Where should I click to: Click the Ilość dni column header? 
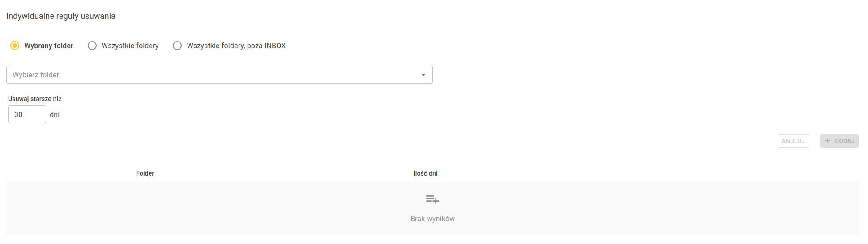(x=425, y=173)
